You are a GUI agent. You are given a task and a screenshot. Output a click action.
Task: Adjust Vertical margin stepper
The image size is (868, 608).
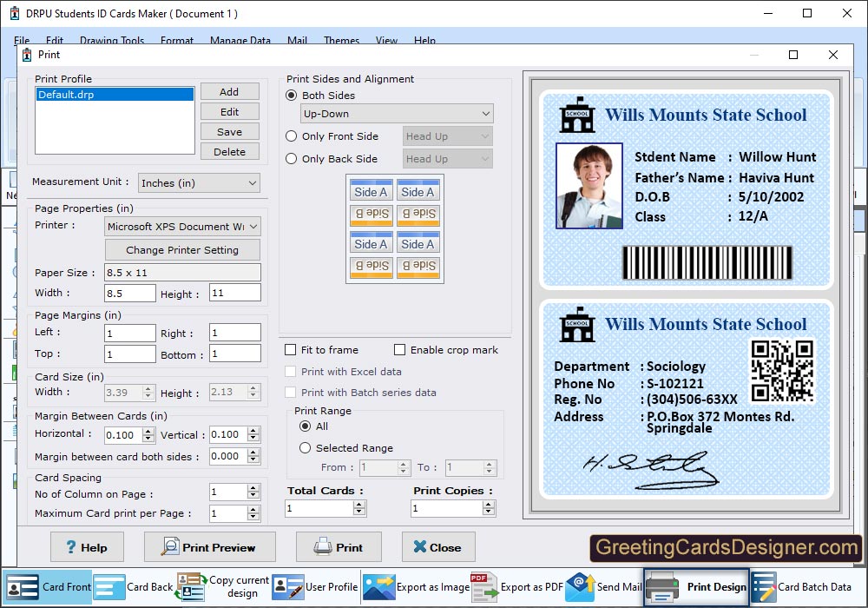coord(253,434)
